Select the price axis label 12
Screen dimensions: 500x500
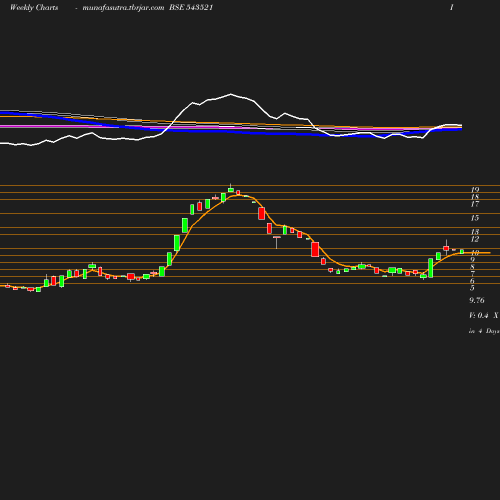point(475,239)
